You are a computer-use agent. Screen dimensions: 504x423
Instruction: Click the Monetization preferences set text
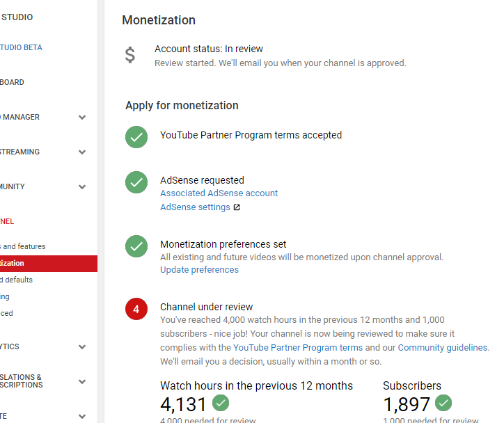(x=223, y=244)
